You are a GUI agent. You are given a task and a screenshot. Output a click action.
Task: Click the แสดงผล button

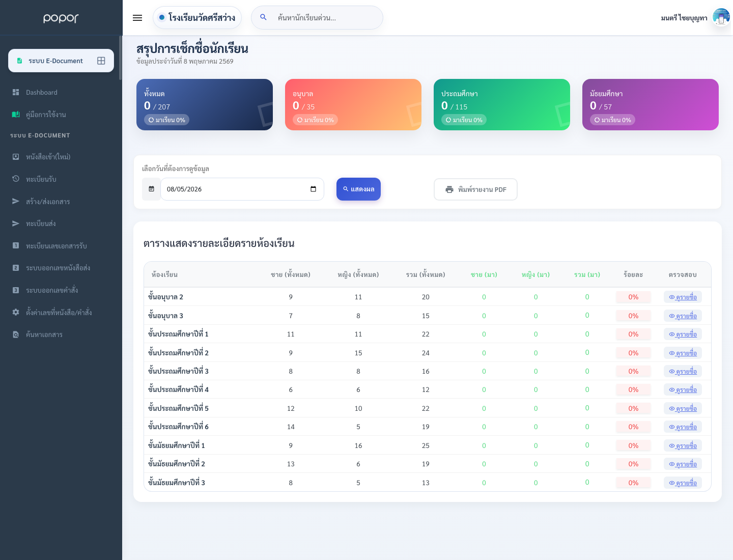[x=358, y=189]
